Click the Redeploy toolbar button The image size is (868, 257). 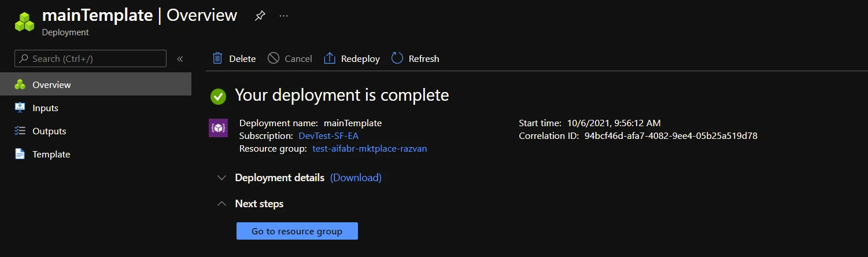(x=352, y=58)
